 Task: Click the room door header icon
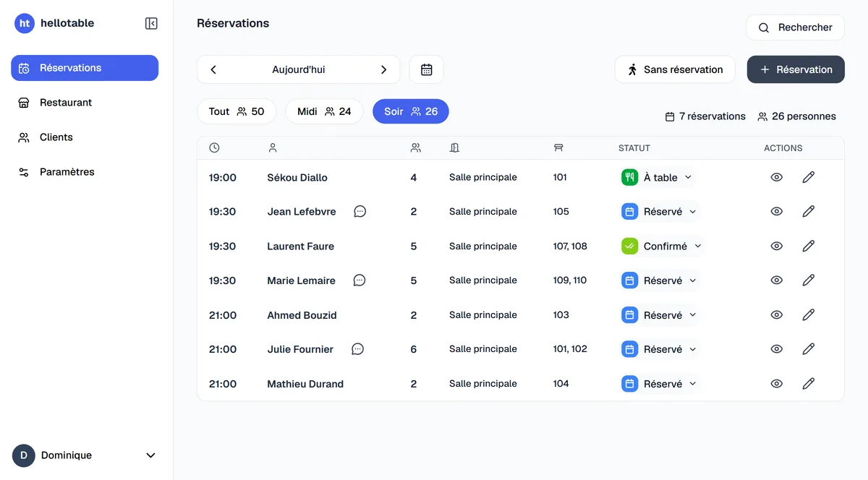click(454, 147)
